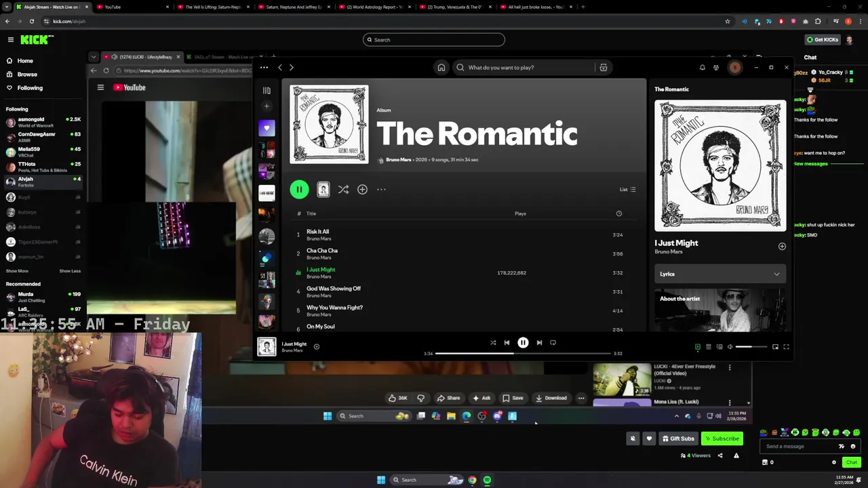Mute Spotify with the speaker icon

tap(730, 347)
